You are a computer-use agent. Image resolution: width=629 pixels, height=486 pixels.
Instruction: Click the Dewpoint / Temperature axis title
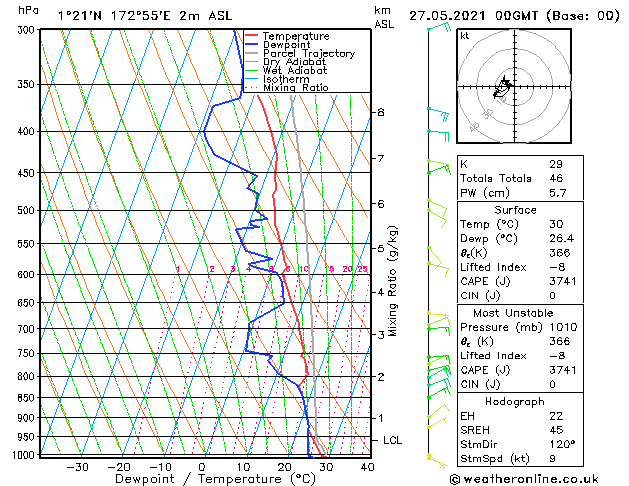click(215, 479)
